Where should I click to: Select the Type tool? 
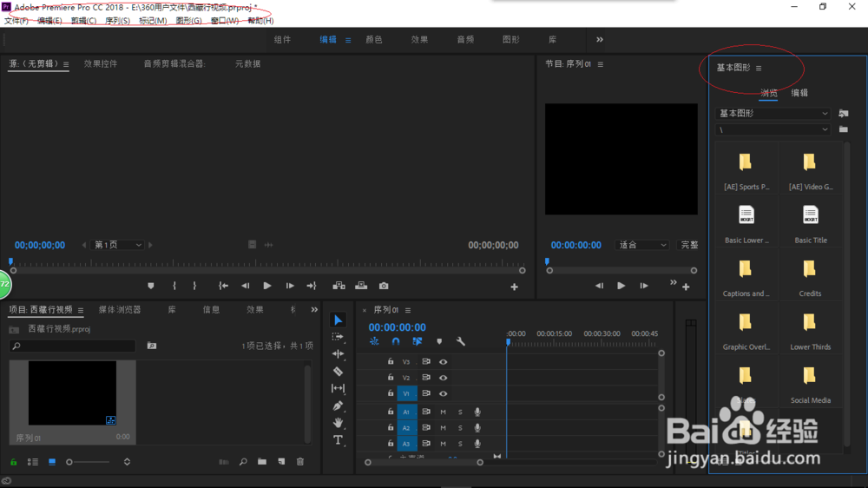point(338,440)
